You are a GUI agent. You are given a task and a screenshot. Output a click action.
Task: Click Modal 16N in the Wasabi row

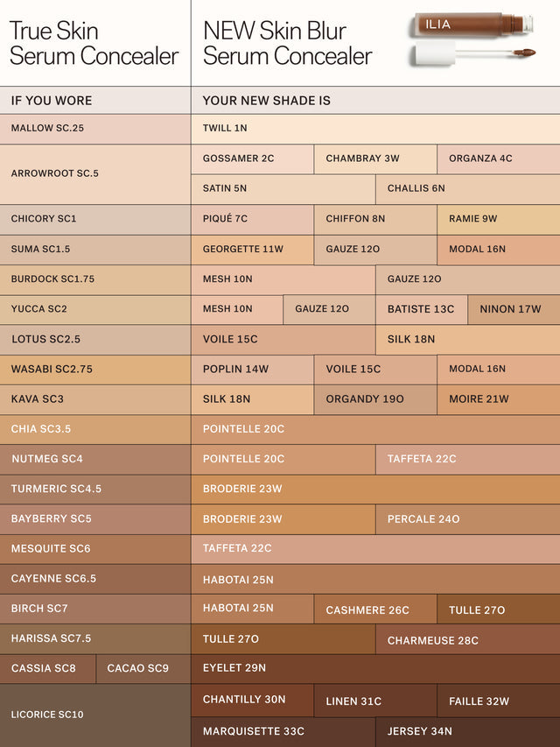click(x=499, y=370)
